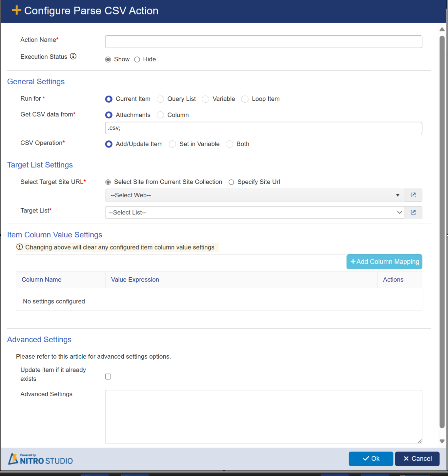Screen dimensions: 448x476
Task: Click the .csv; file extension field
Action: click(264, 128)
